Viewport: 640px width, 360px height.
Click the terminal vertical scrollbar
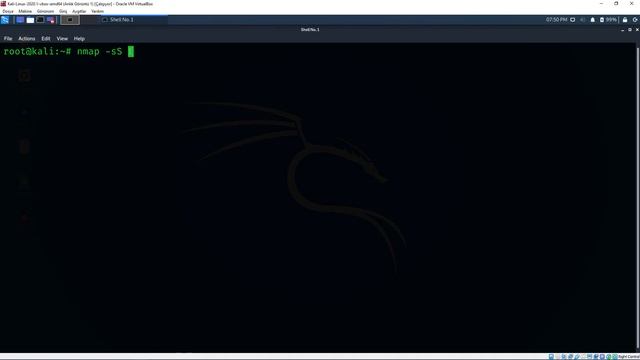pos(638,198)
